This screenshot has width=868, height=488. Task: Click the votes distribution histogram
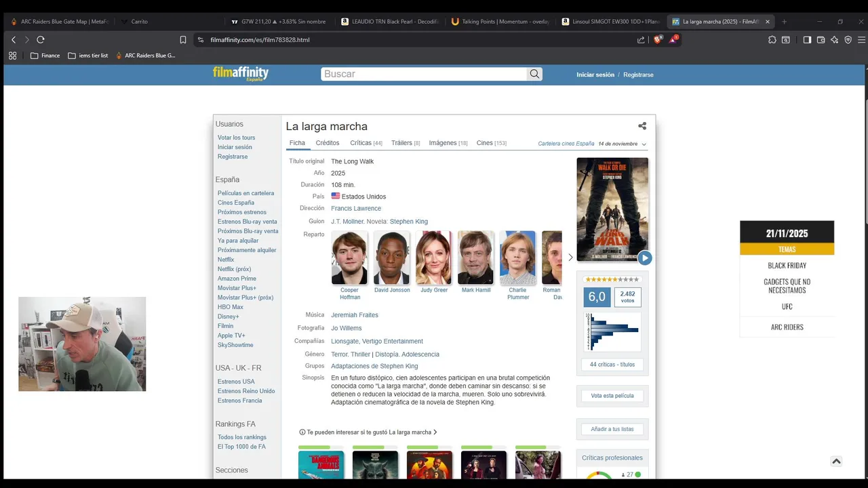[612, 331]
